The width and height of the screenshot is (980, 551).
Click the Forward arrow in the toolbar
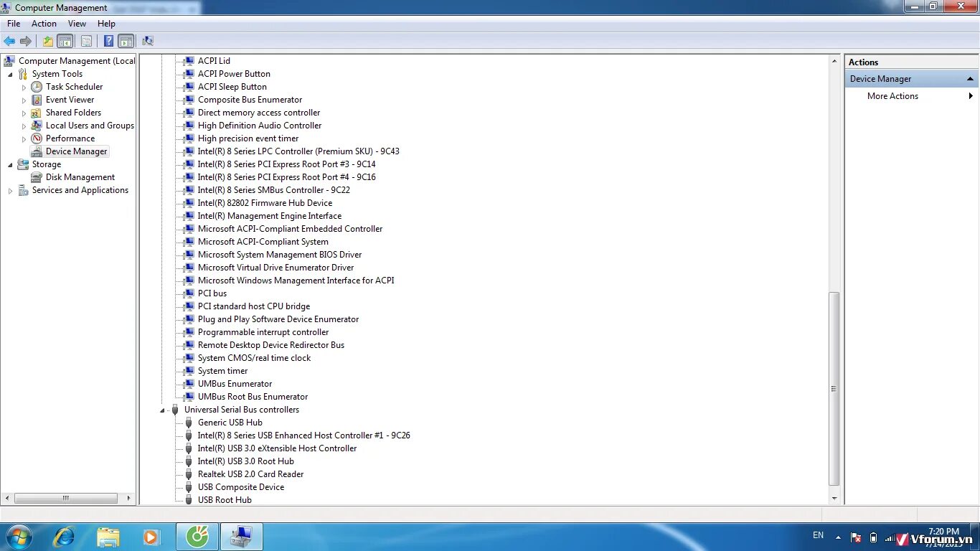tap(26, 41)
